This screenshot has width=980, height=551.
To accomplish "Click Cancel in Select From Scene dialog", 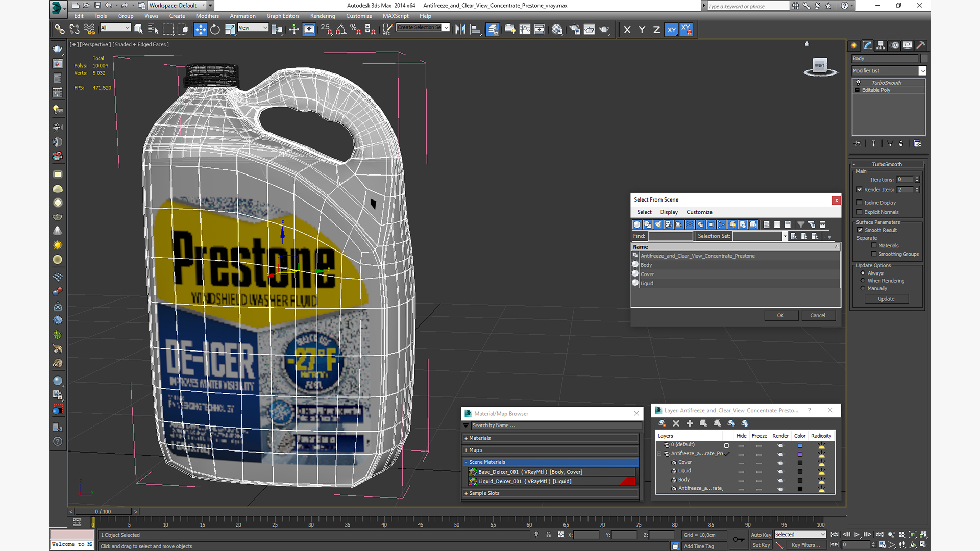I will click(818, 316).
